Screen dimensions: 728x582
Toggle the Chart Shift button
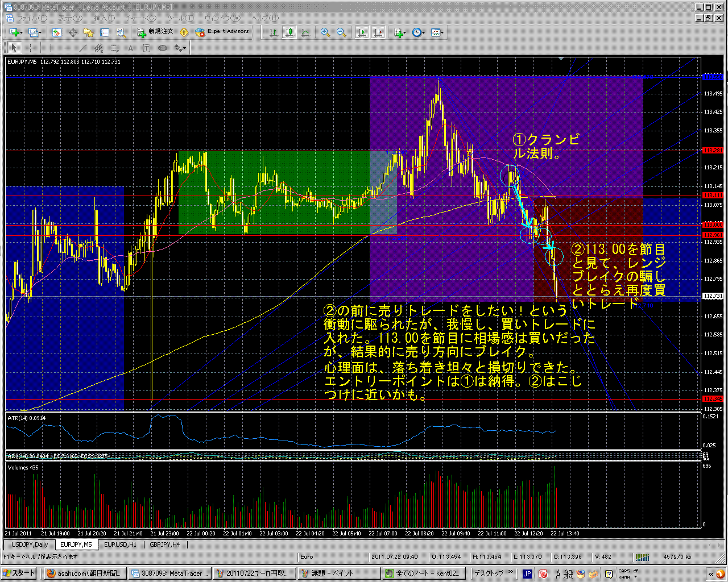coord(378,32)
